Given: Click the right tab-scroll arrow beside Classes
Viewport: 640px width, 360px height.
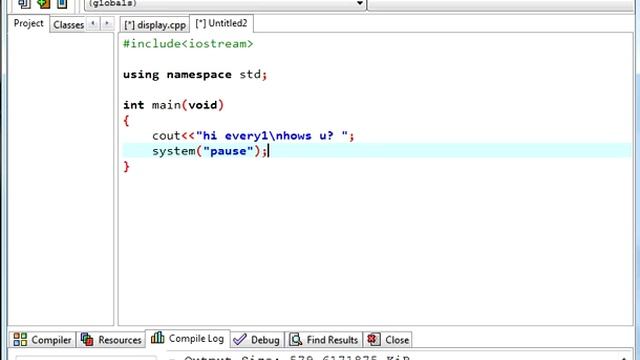Looking at the screenshot, I should [x=107, y=24].
